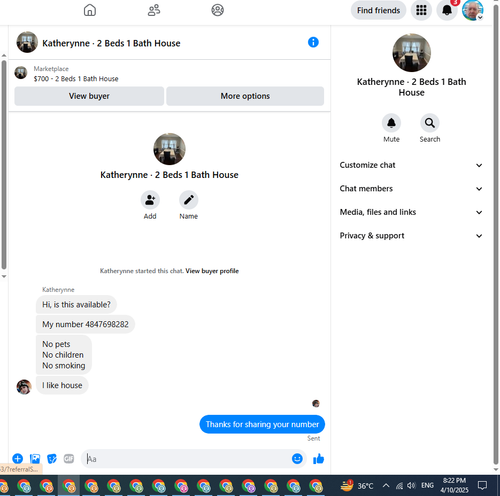This screenshot has width=500, height=496.
Task: Open more actions plus icon
Action: 18,459
